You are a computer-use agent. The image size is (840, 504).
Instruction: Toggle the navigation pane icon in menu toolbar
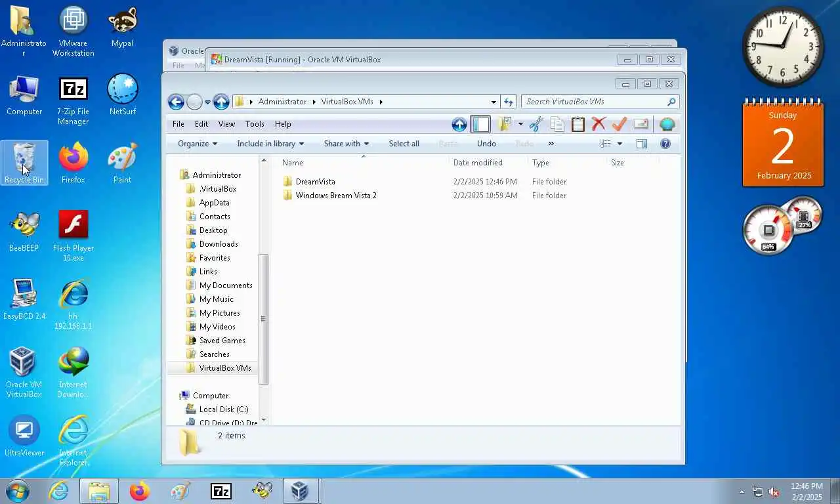pos(480,124)
